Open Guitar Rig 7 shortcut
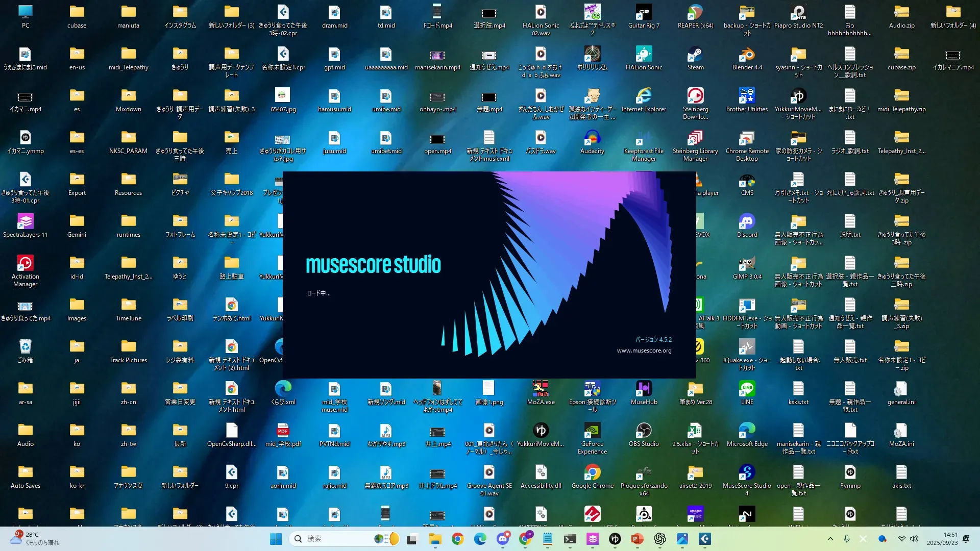 [x=644, y=13]
